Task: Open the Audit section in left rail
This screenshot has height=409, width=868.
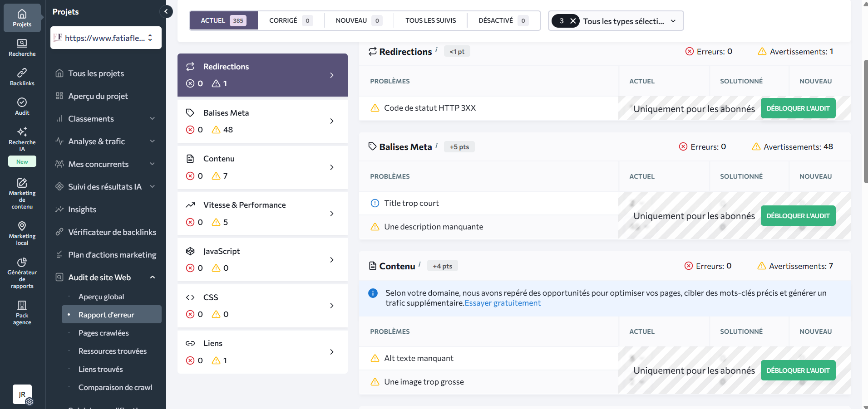Action: pyautogui.click(x=22, y=106)
